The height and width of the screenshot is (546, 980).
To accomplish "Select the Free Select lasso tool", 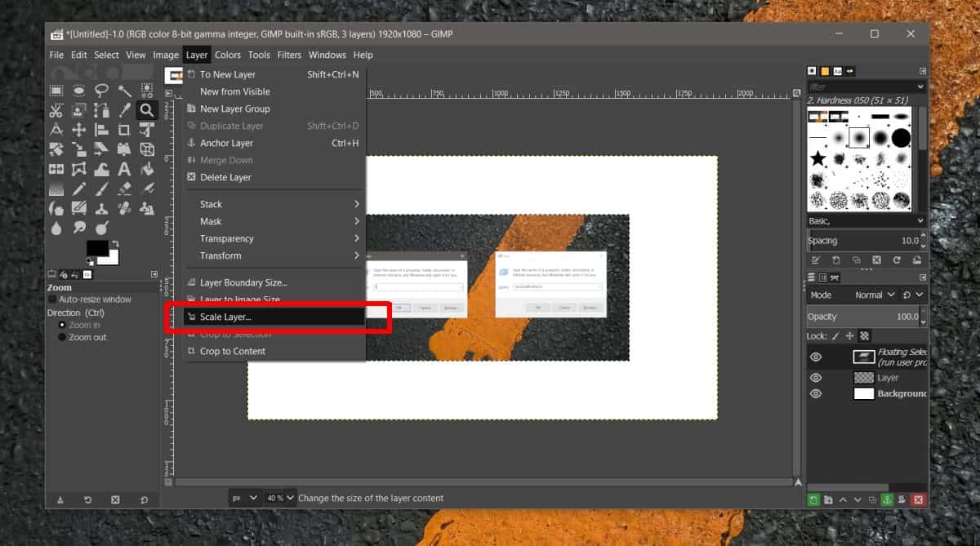I will click(x=102, y=91).
